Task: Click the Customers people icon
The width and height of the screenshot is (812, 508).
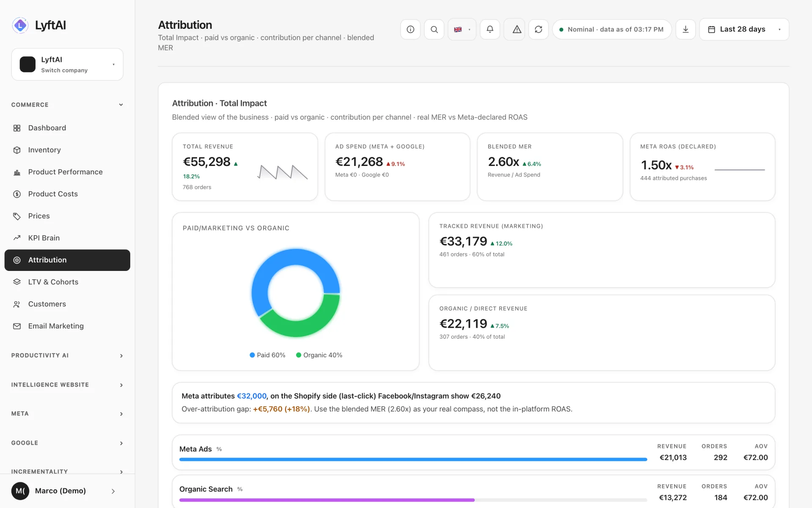Action: coord(17,304)
